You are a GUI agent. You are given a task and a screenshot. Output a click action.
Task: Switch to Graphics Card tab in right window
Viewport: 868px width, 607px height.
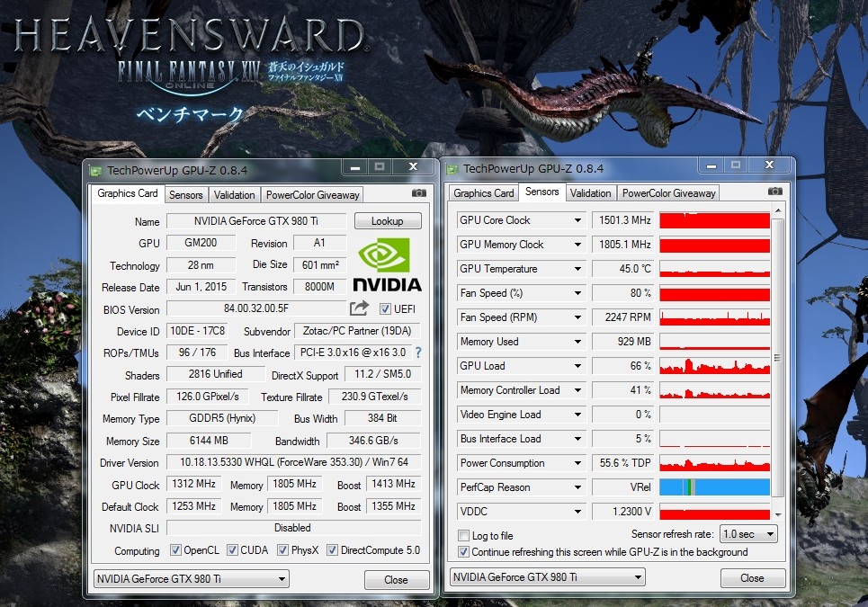pos(483,193)
